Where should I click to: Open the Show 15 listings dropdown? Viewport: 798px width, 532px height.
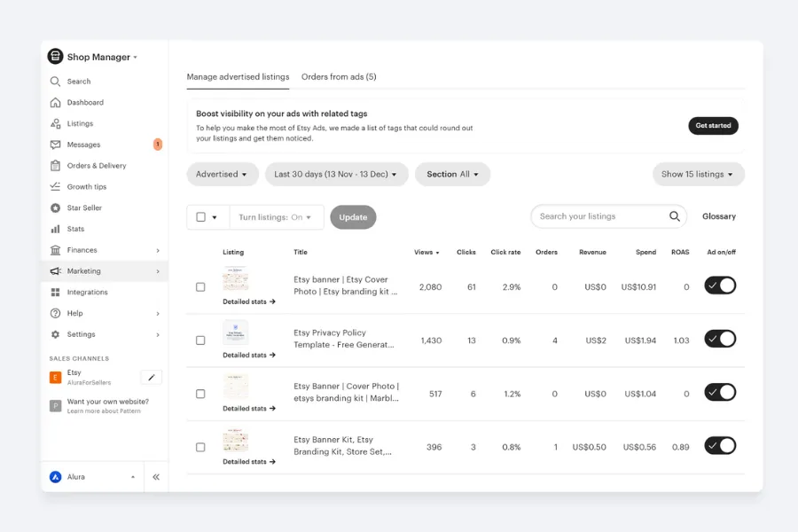[x=699, y=174]
